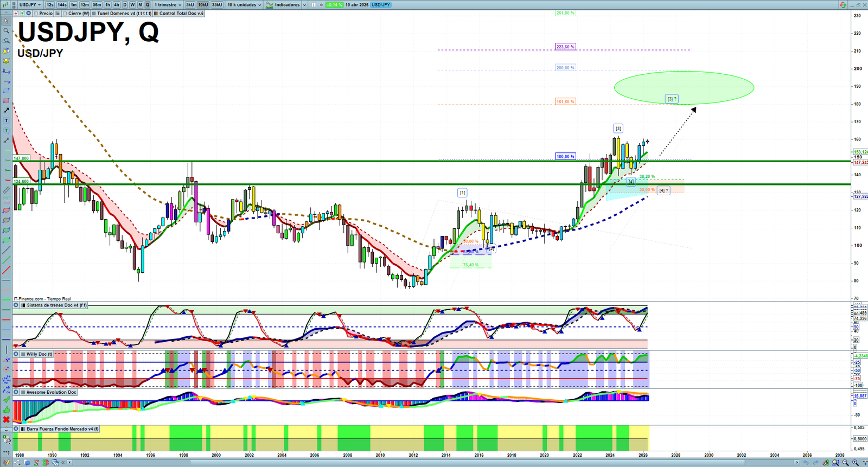Toggle Tunel Domenec v4 indicator visibility
The image size is (868, 467).
click(94, 14)
